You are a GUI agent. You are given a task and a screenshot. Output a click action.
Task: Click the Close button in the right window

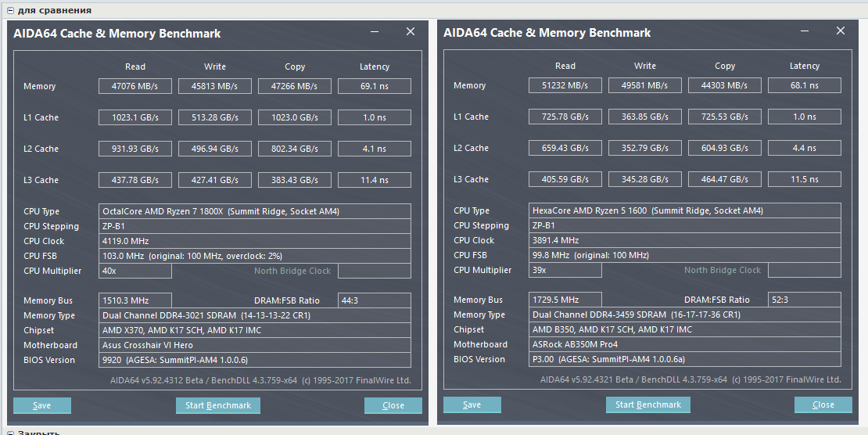(x=823, y=404)
